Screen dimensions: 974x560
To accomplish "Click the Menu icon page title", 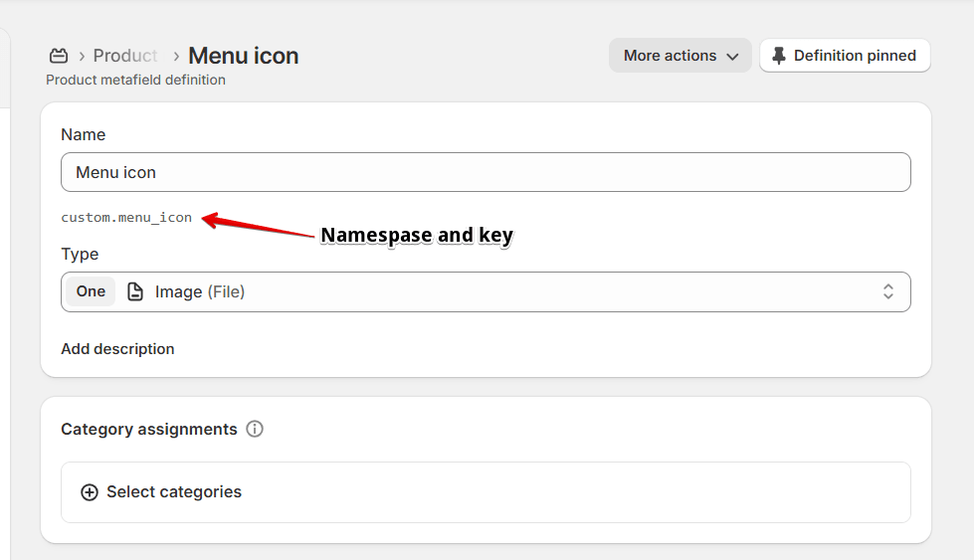I will click(244, 56).
